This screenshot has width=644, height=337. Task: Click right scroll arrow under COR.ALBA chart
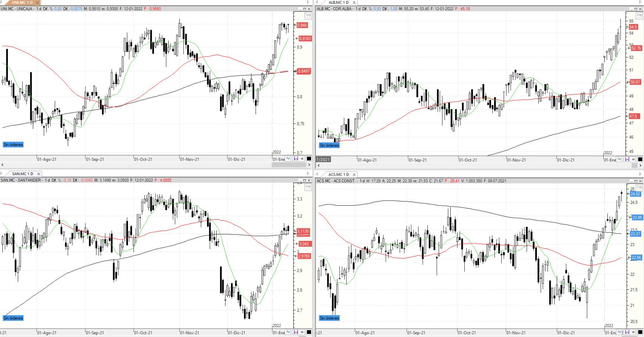point(640,165)
